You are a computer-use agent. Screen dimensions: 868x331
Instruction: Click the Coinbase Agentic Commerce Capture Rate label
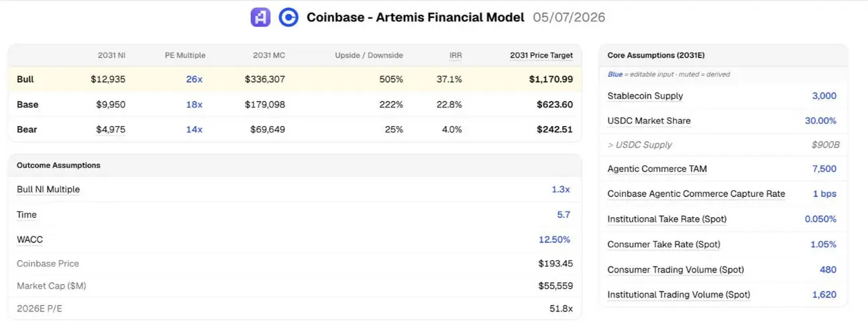click(696, 194)
